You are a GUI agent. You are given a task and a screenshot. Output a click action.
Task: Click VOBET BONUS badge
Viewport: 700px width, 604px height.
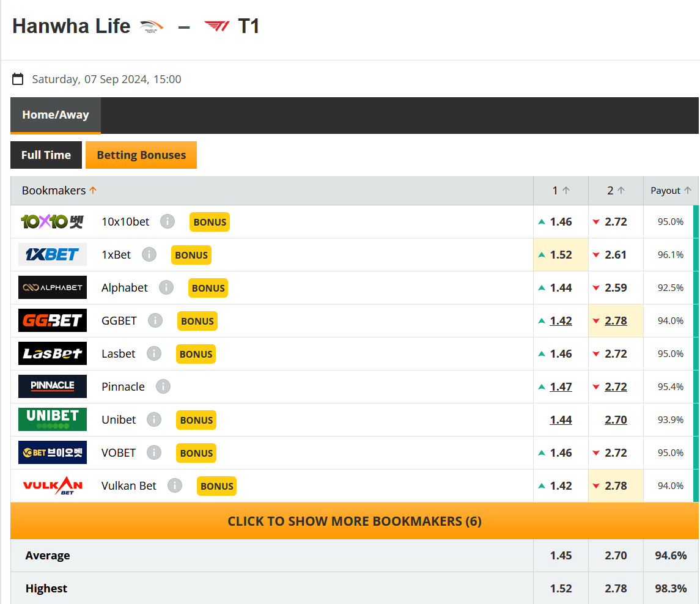click(196, 453)
